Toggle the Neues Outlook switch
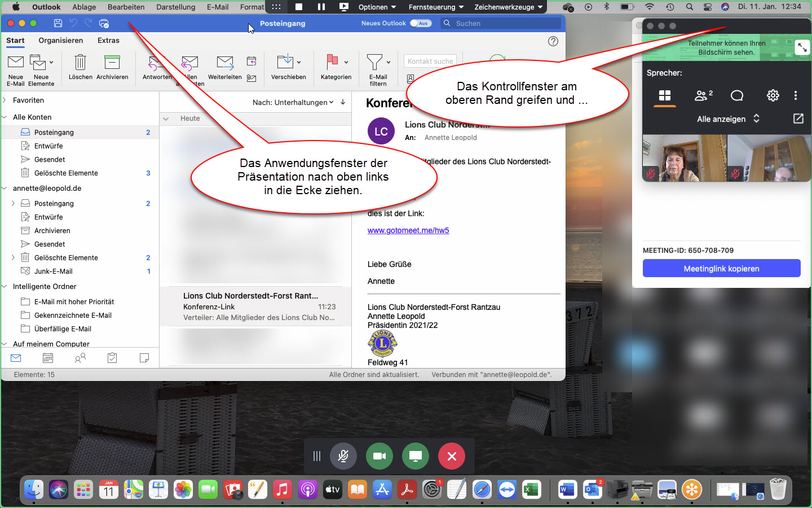Viewport: 812px width, 508px height. (x=421, y=23)
